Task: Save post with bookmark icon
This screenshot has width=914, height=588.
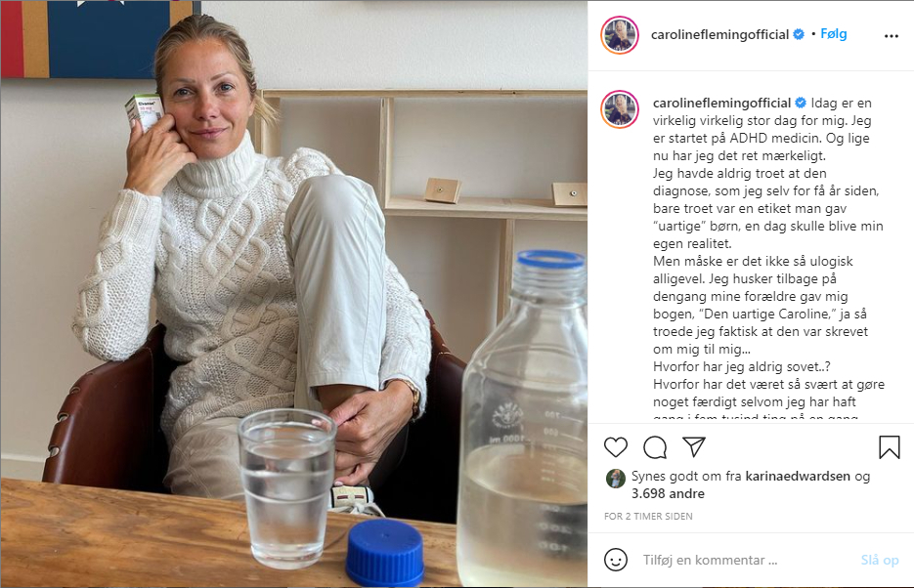Action: click(889, 447)
